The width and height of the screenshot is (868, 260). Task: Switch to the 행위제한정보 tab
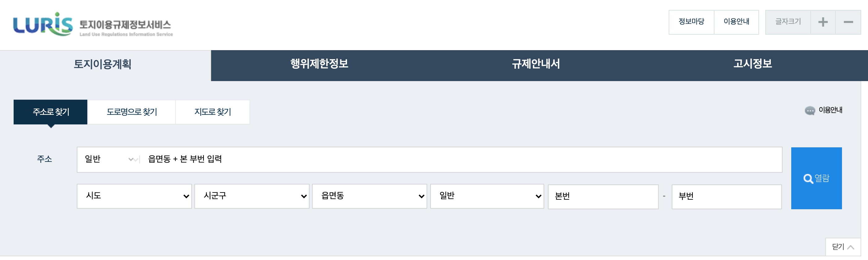[x=319, y=64]
